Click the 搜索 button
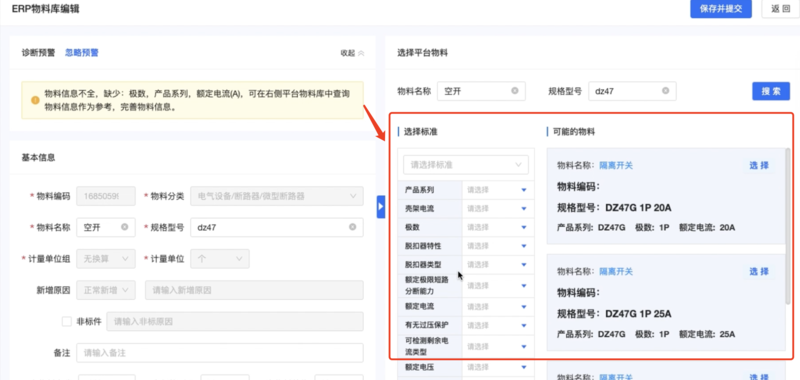Screen dimensions: 800x380 tap(771, 91)
